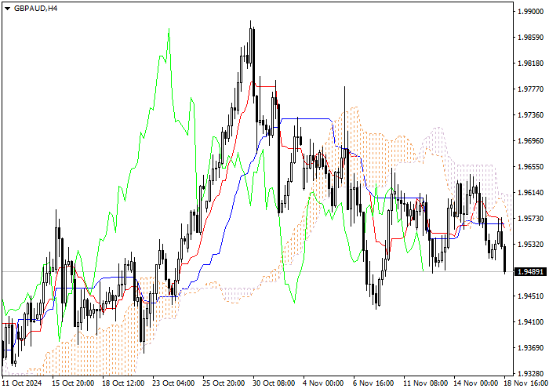The height and width of the screenshot is (392, 549).
Task: Click the 1.96550 price scale label
Action: [x=531, y=166]
